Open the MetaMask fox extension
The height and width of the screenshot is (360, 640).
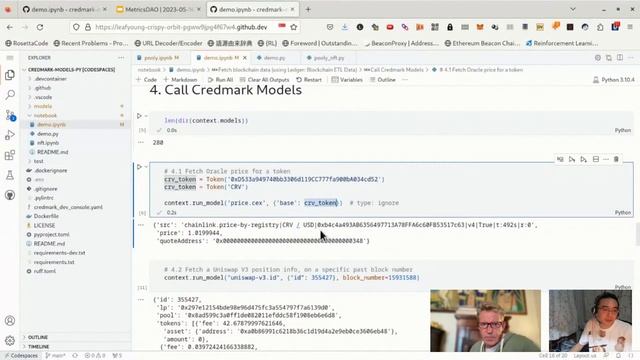click(480, 27)
